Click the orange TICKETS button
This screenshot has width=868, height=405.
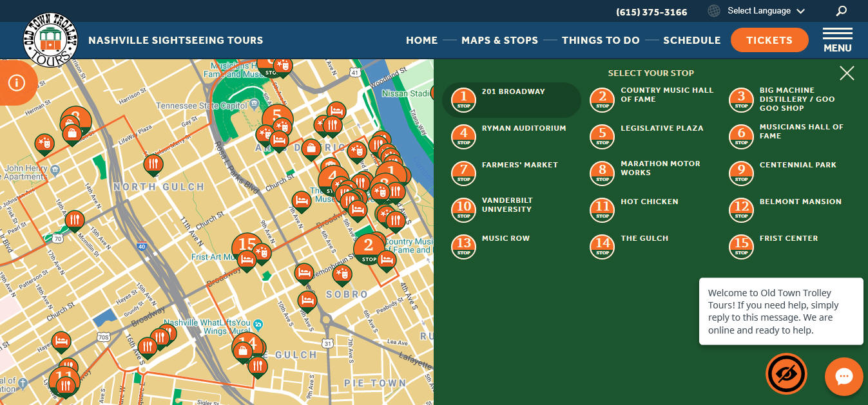pyautogui.click(x=769, y=40)
